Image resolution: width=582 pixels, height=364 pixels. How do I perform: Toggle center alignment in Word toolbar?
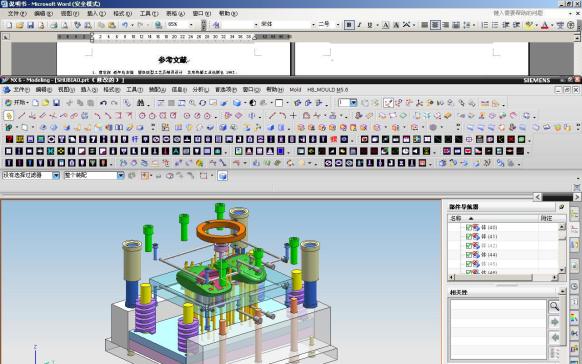coord(435,25)
